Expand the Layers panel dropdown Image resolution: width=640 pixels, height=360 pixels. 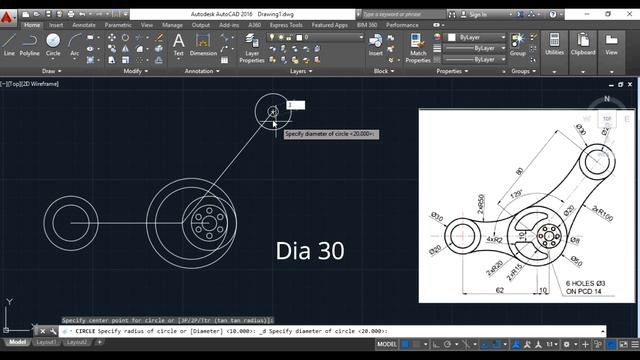click(x=301, y=71)
